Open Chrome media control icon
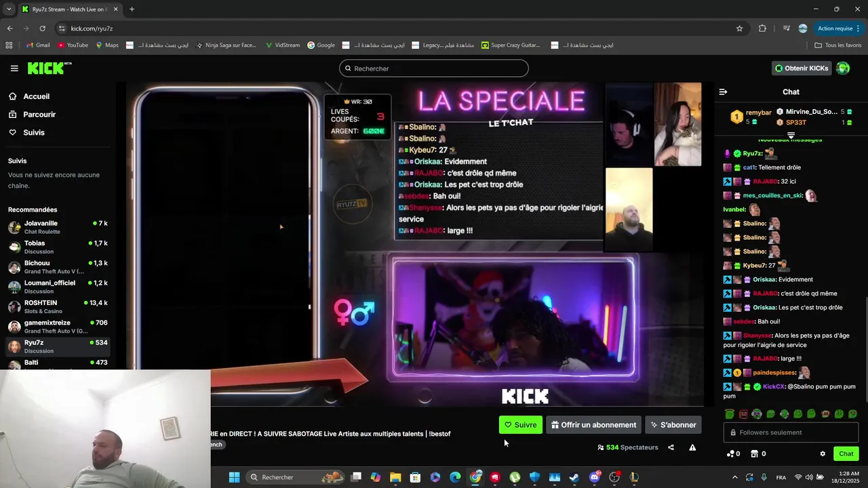The width and height of the screenshot is (868, 488). click(787, 28)
